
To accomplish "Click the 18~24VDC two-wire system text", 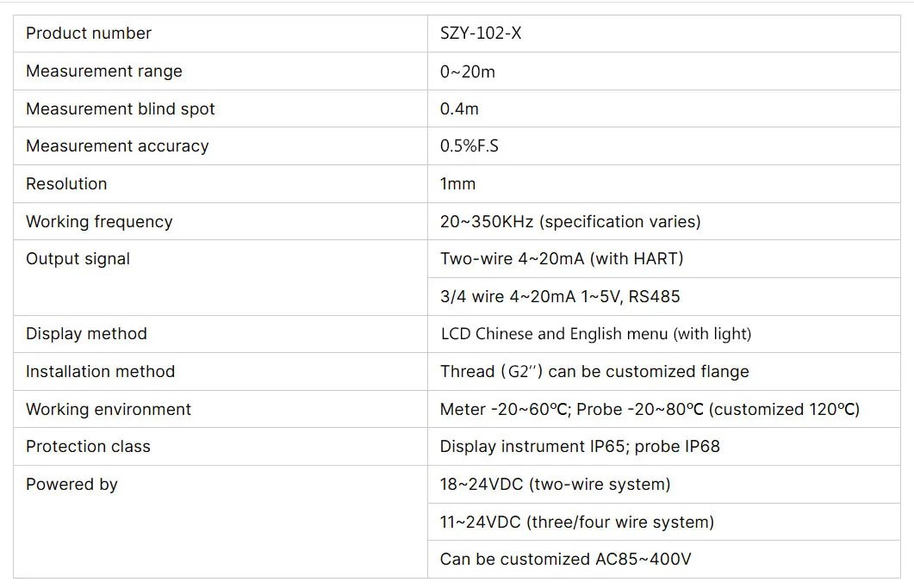I will pos(555,485).
